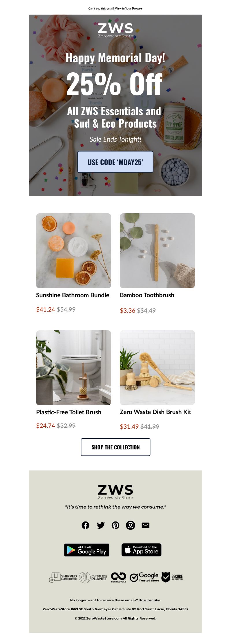Click the Plastic-Free Toilet Brush title

tap(69, 412)
